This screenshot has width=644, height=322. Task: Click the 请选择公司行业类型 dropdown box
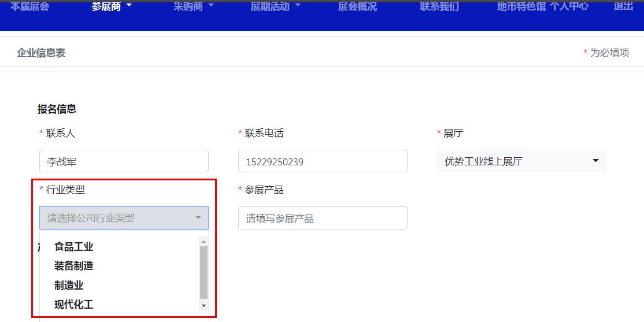(124, 218)
